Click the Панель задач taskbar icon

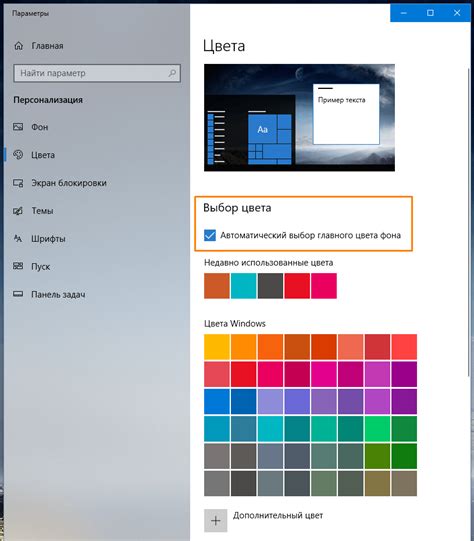click(18, 294)
